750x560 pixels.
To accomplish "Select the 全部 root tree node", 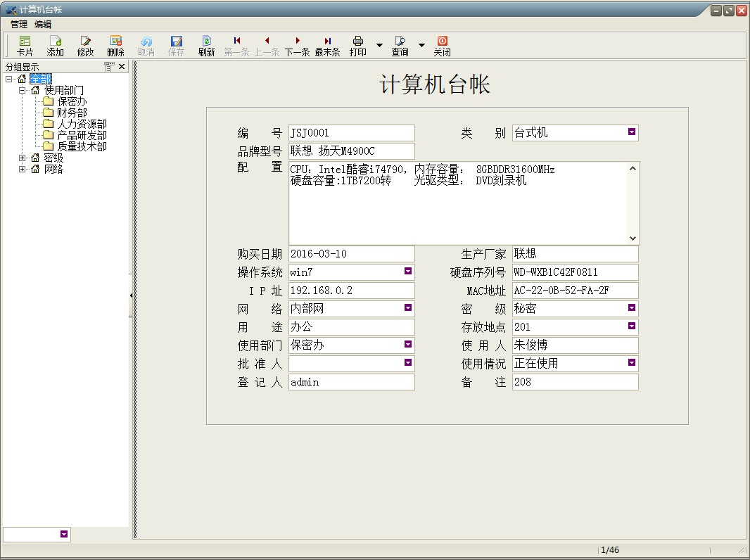I will pyautogui.click(x=41, y=79).
